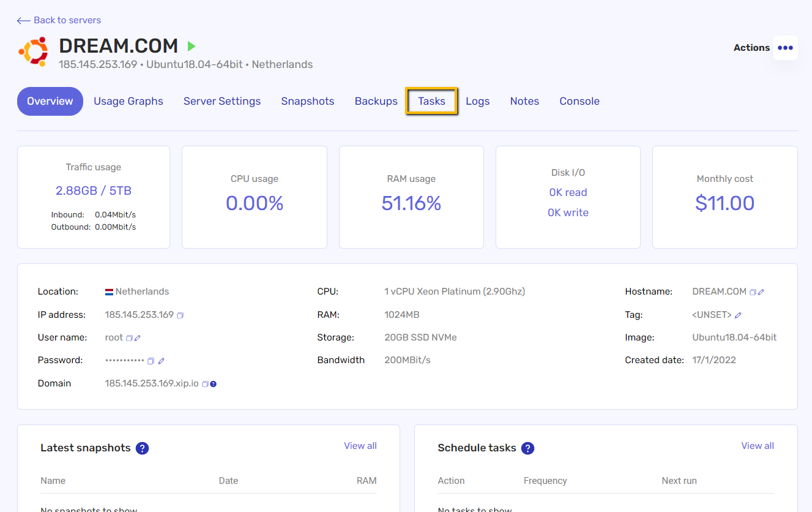
Task: Open the Server Settings tab
Action: click(x=222, y=101)
